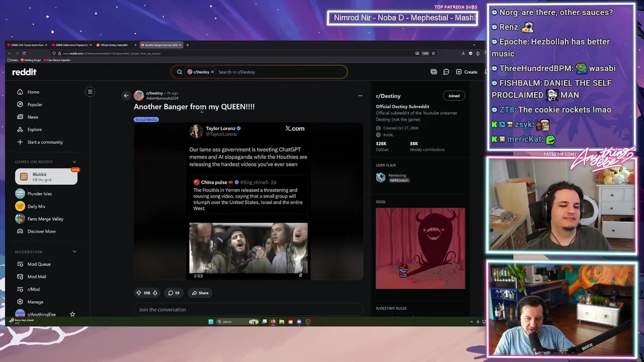Image resolution: width=644 pixels, height=362 pixels.
Task: Open File Explorer from the taskbar
Action: [282, 322]
